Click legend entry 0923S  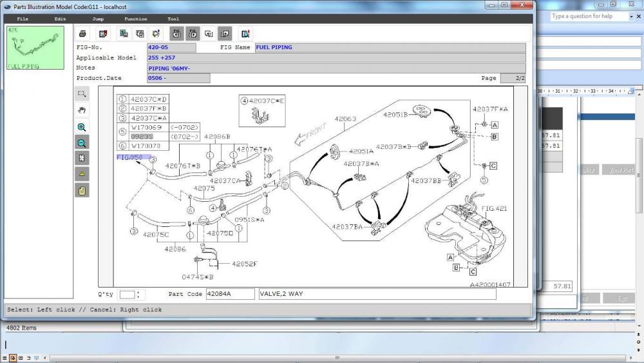142,137
